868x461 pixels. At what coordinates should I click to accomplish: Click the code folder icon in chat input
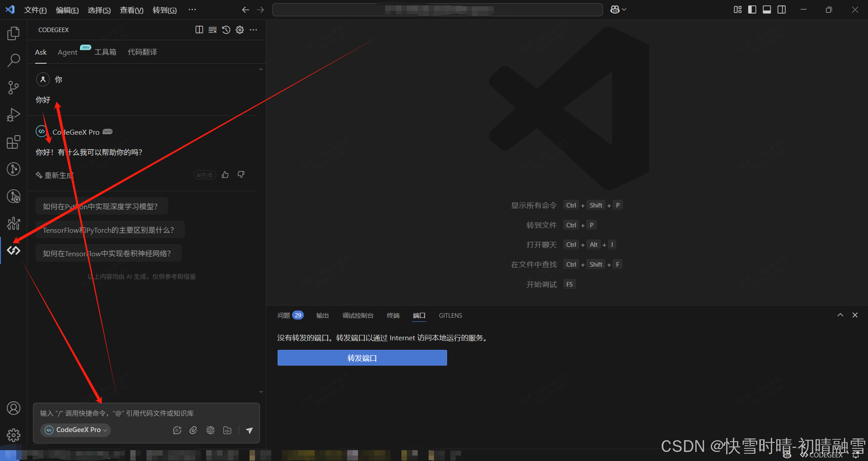click(227, 430)
